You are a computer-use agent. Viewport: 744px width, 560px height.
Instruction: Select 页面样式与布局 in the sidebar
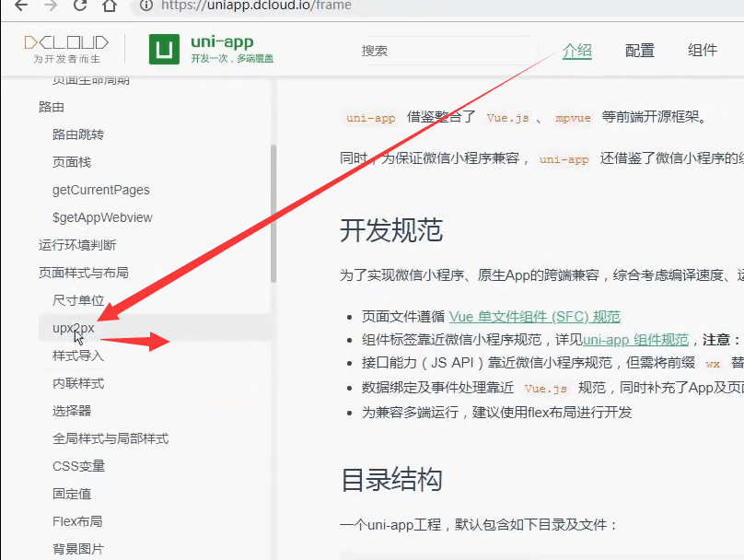[x=84, y=273]
